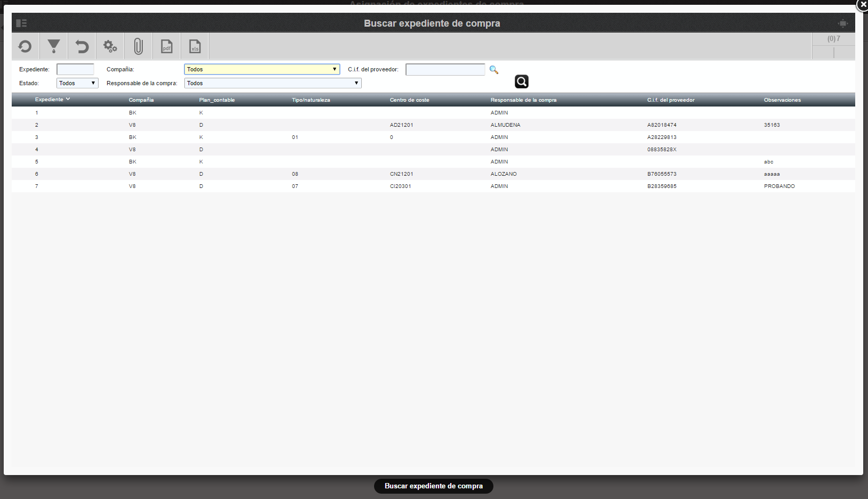Select the row with ALMUDENA

[x=433, y=125]
